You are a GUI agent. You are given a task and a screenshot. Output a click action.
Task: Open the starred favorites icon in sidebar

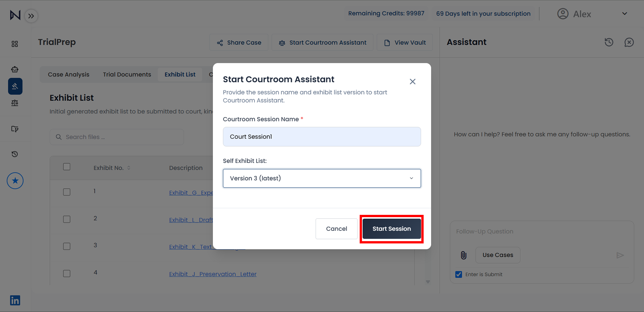(x=15, y=181)
